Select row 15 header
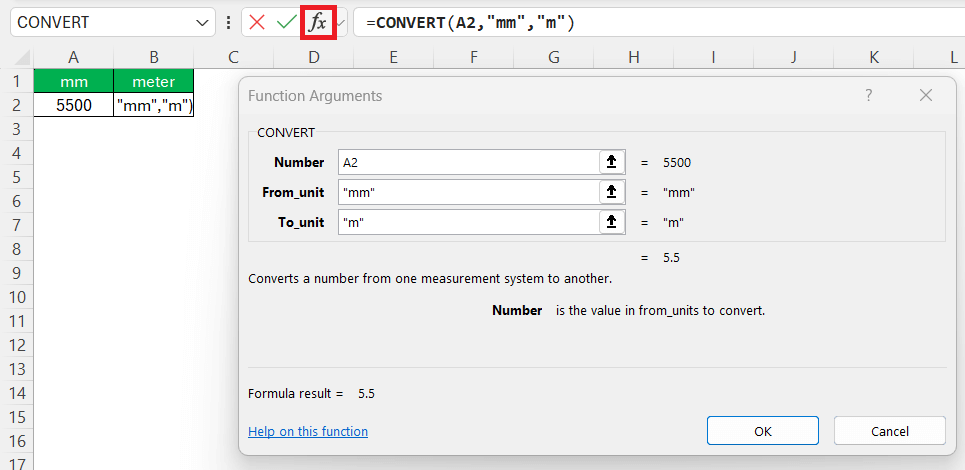 click(17, 417)
